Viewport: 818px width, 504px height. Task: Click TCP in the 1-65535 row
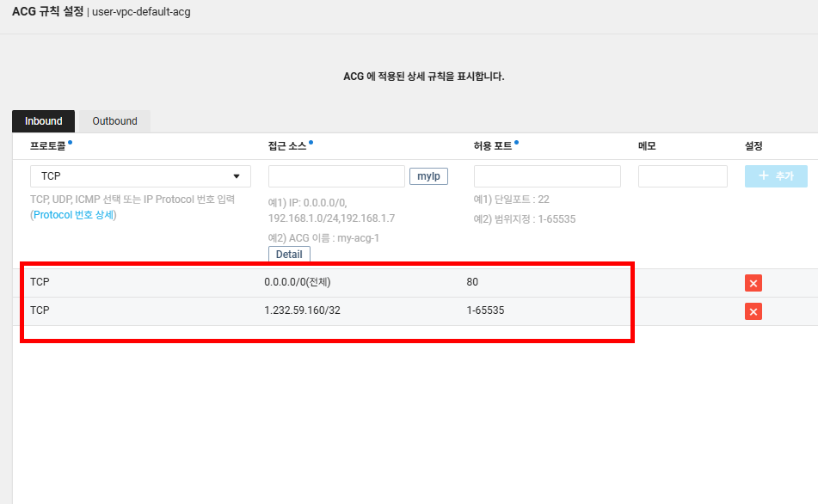coord(40,310)
